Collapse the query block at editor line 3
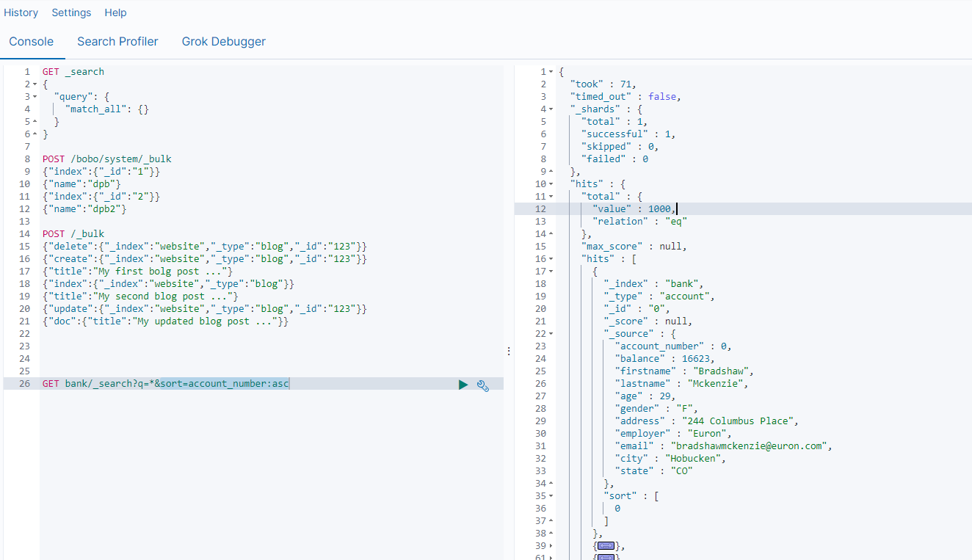Viewport: 972px width, 560px height. (x=35, y=97)
